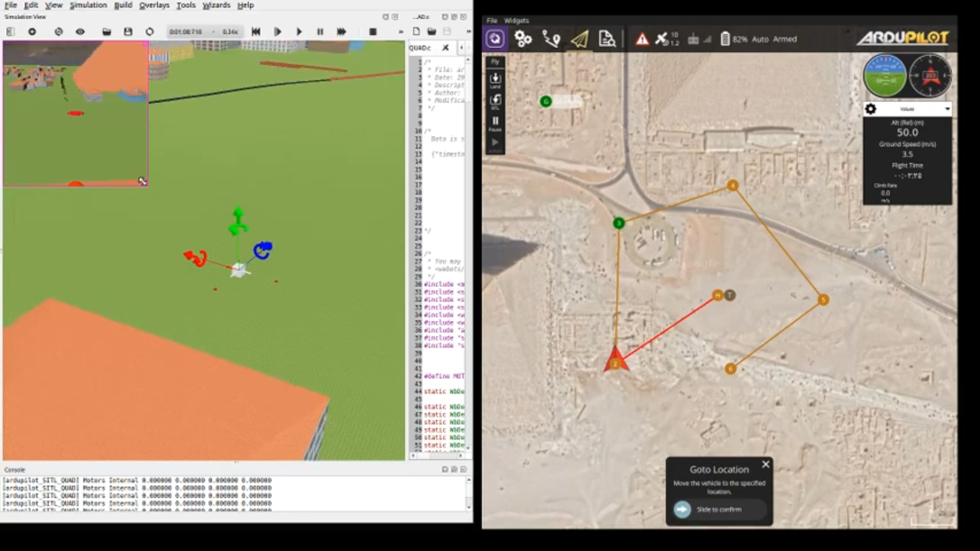
Task: Click waypoint 4 marker on the map
Action: [732, 185]
